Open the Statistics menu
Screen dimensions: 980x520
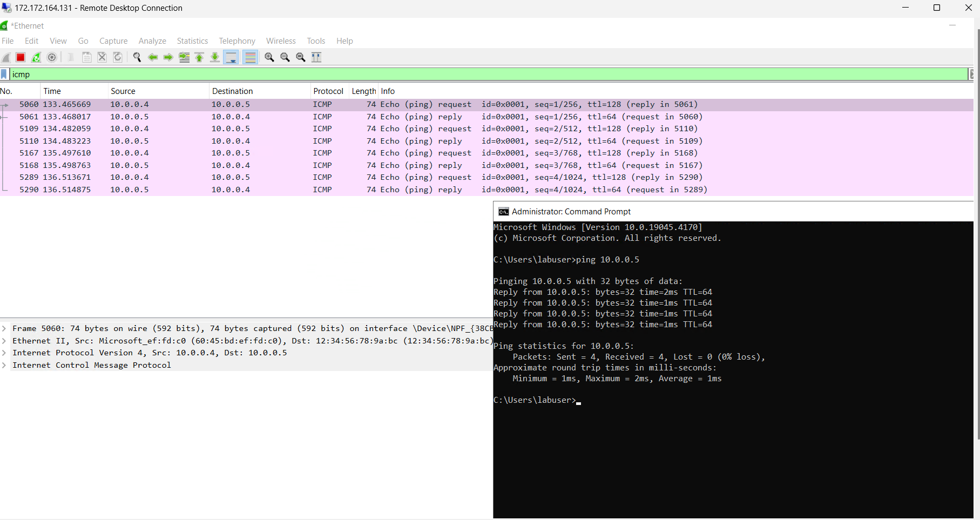click(192, 40)
